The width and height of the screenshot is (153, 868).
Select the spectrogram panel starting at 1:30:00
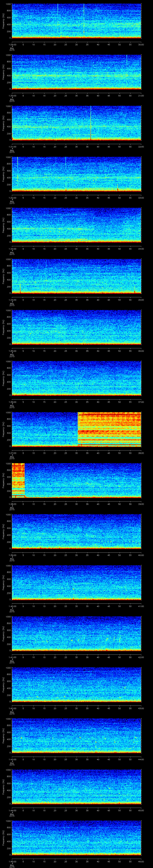(x=76, y=72)
